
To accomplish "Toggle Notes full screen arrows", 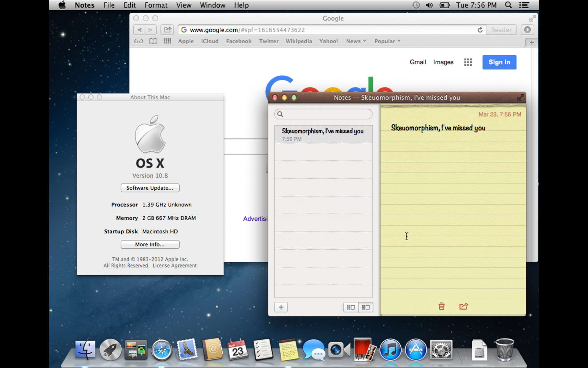I will click(520, 97).
